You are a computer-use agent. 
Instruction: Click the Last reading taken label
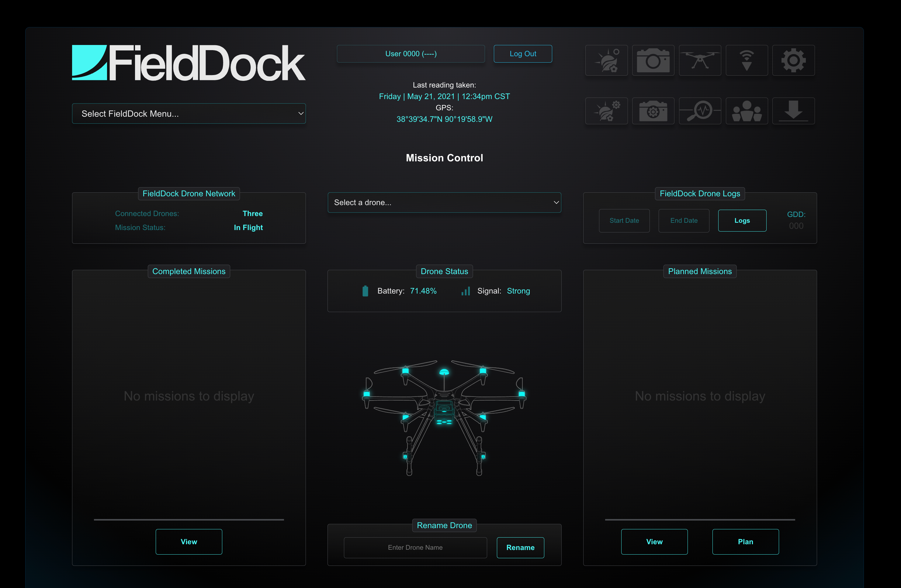[x=444, y=85]
